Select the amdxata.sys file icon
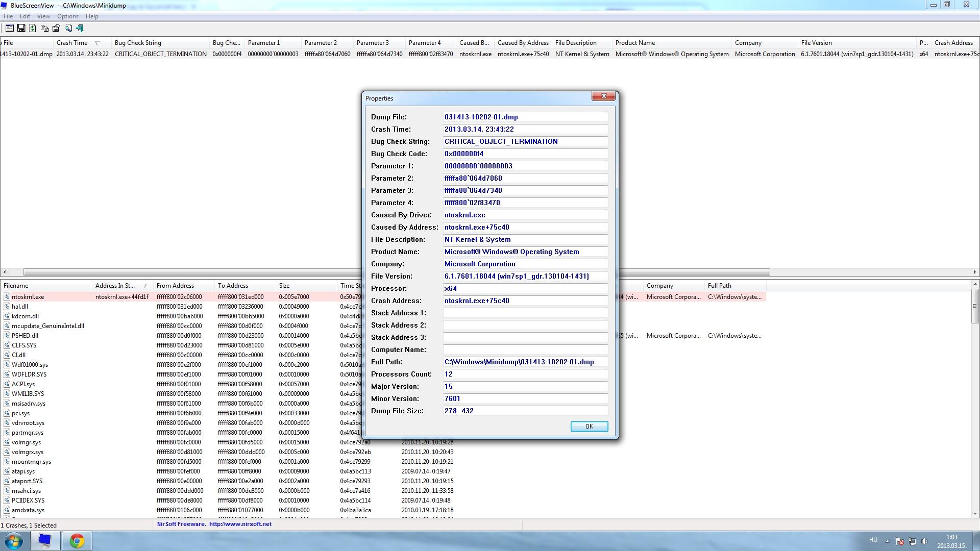980x551 pixels. tap(7, 510)
